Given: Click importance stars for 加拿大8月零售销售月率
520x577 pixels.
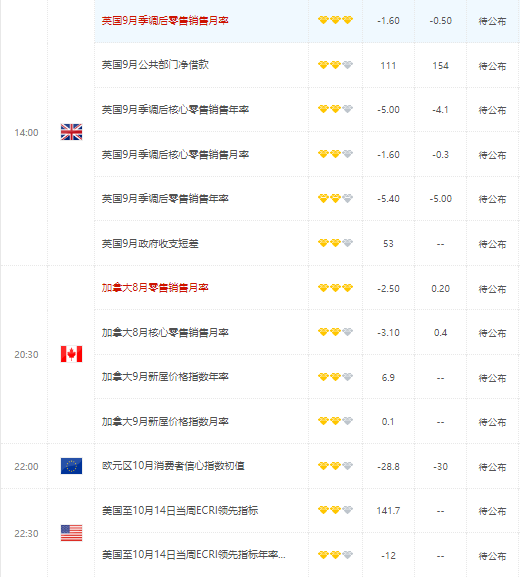Looking at the screenshot, I should tap(335, 288).
